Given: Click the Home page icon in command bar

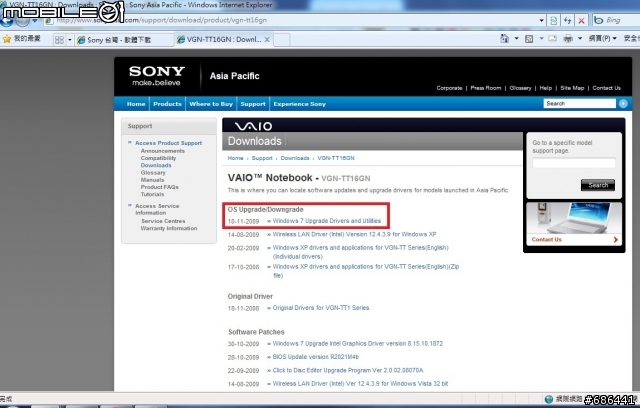Looking at the screenshot, I should click(504, 39).
